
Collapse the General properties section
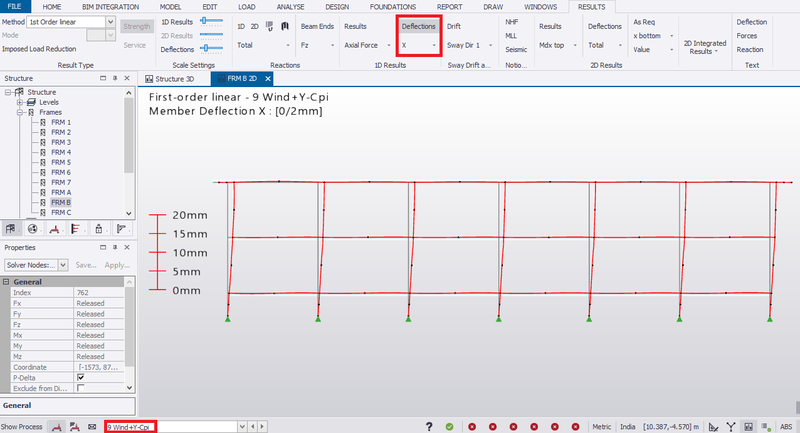coord(6,282)
